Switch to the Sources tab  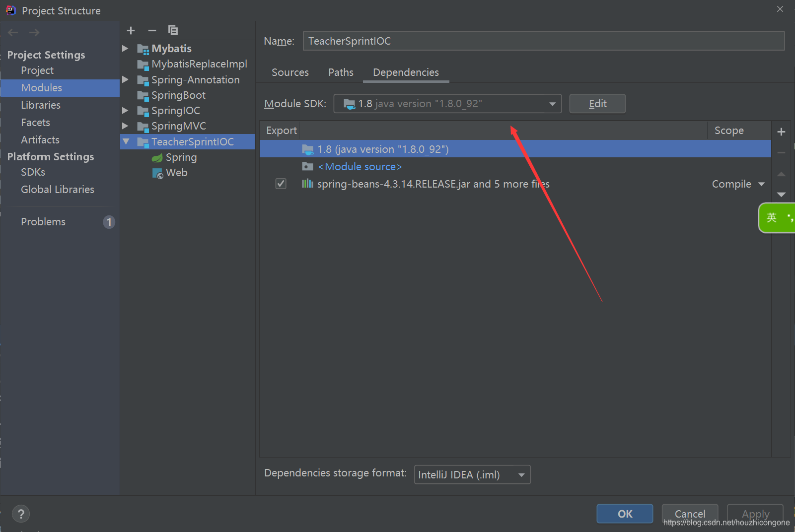point(290,72)
